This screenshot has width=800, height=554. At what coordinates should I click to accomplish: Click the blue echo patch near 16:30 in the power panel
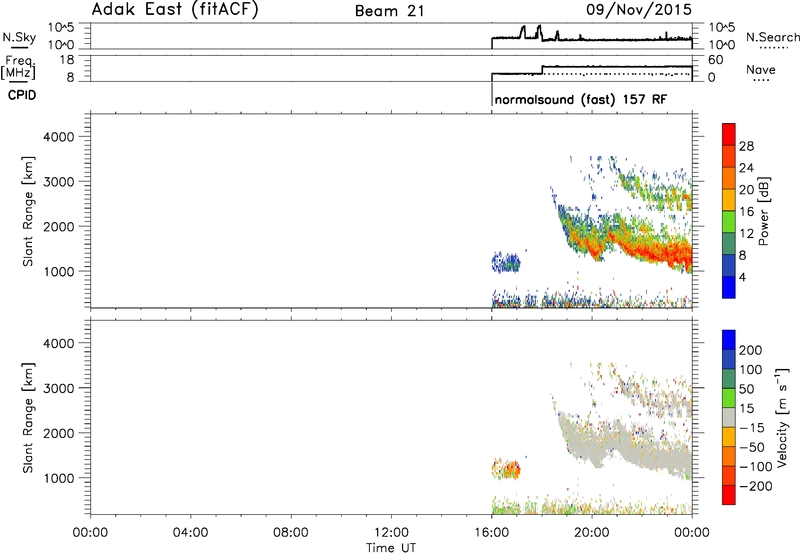click(x=506, y=262)
